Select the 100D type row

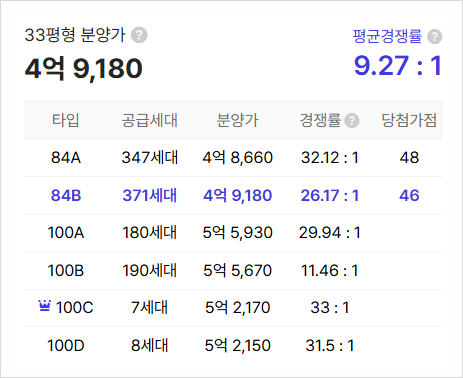pyautogui.click(x=233, y=345)
